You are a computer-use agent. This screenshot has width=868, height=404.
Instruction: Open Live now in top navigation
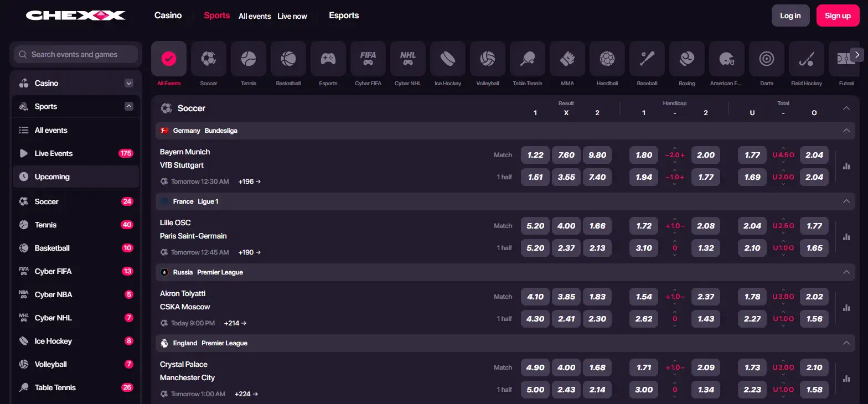292,16
